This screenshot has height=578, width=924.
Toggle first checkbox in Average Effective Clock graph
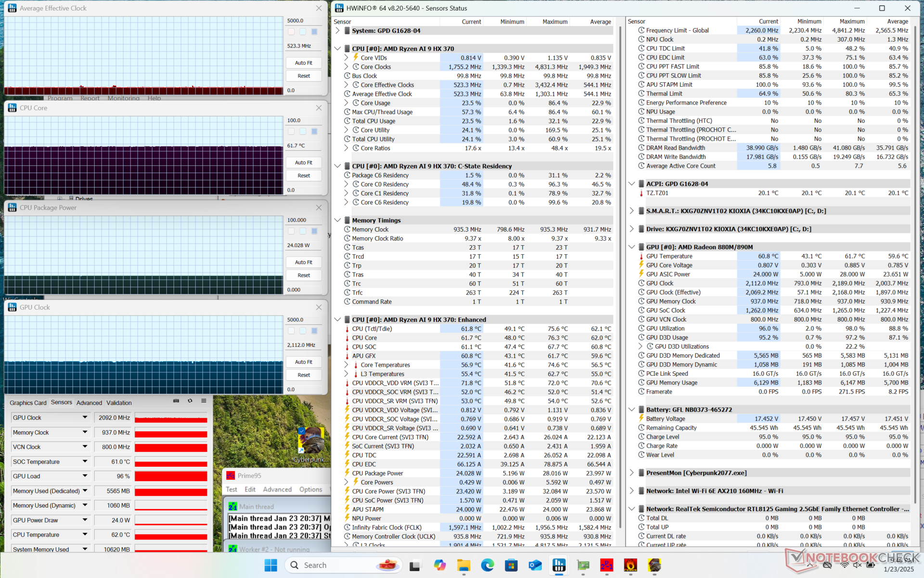[x=291, y=32]
